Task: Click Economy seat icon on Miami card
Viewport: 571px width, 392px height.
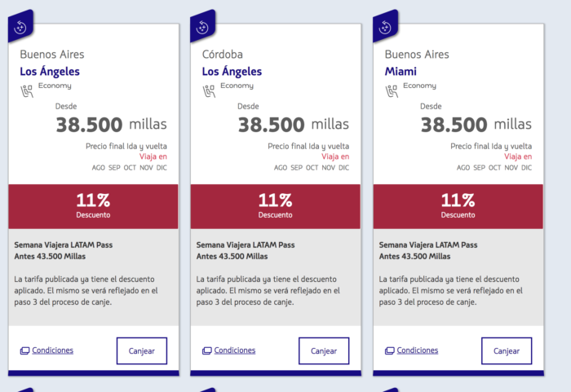Action: (x=392, y=91)
